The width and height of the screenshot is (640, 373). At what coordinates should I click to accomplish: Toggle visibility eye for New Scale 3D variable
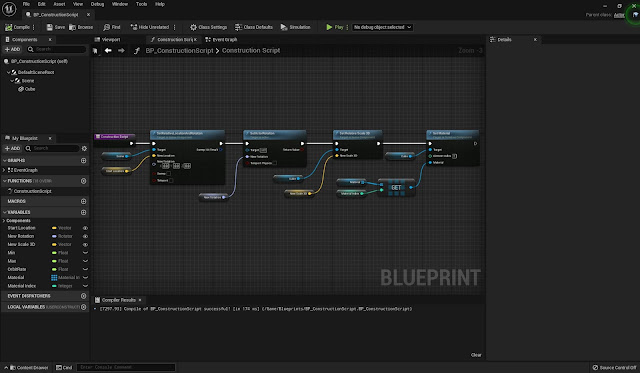pyautogui.click(x=85, y=244)
